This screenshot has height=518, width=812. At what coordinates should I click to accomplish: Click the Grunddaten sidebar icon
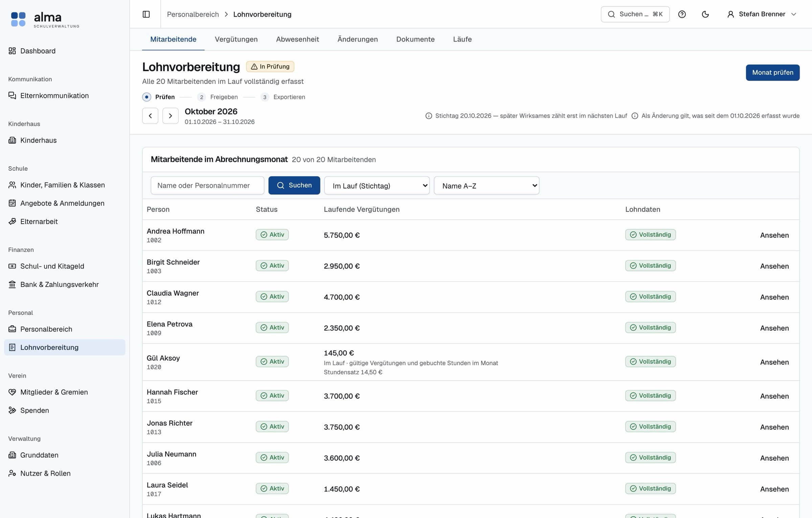[x=12, y=455]
